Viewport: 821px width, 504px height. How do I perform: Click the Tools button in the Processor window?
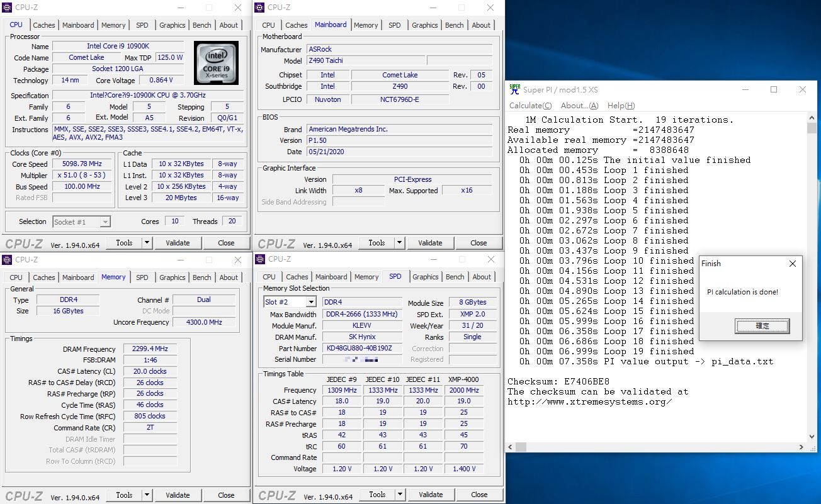pyautogui.click(x=124, y=243)
